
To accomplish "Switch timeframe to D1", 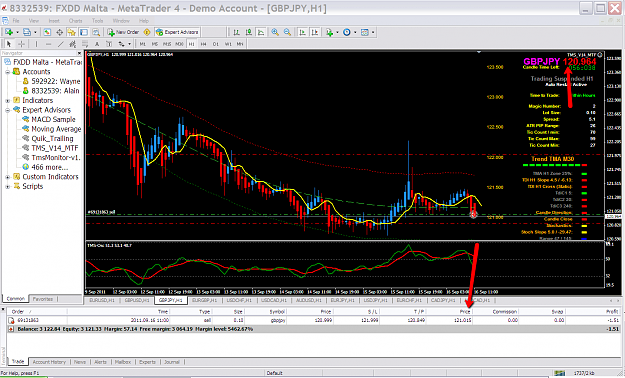I will [216, 44].
